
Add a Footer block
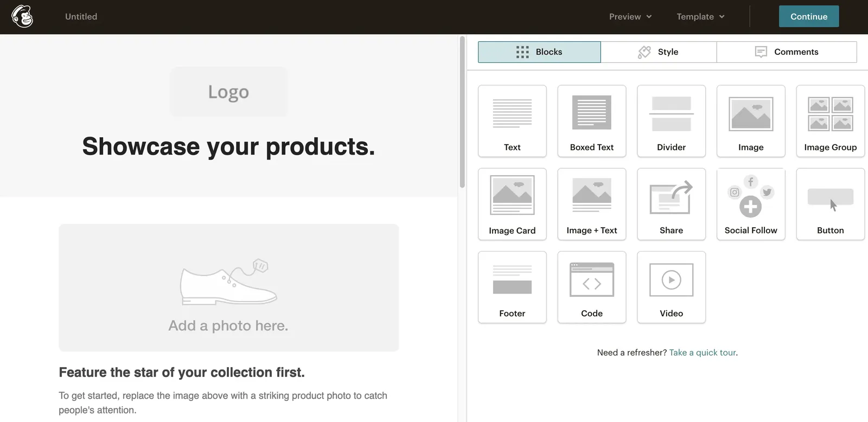[512, 287]
